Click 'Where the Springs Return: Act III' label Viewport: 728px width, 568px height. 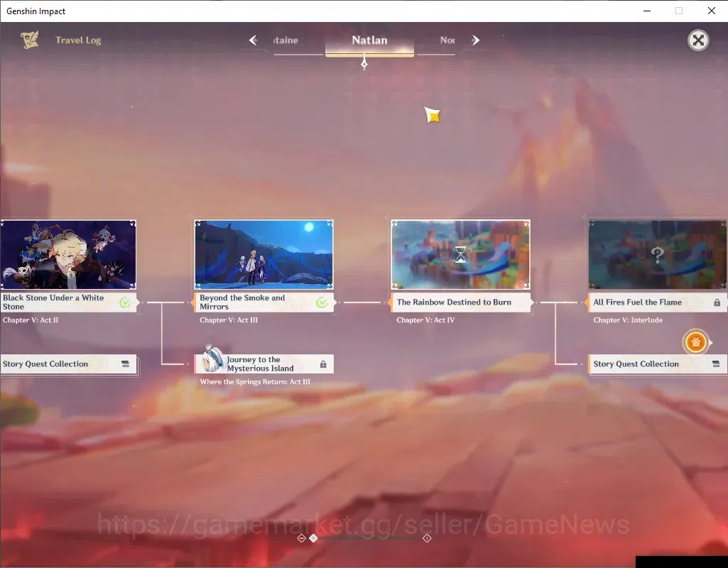pos(255,381)
